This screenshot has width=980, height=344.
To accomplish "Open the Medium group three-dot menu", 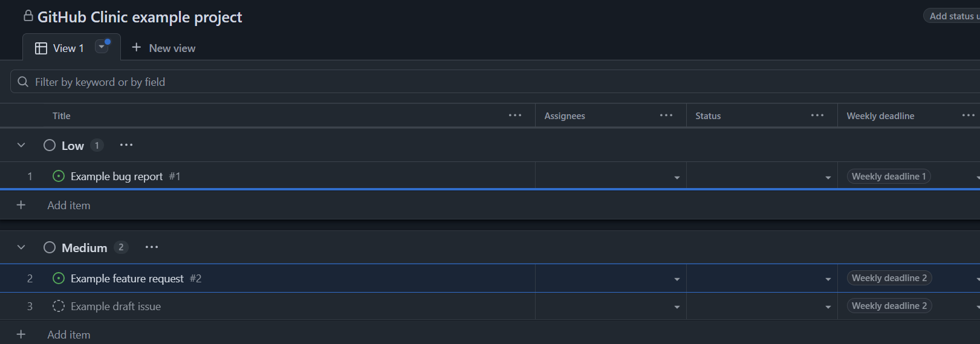I will point(152,247).
